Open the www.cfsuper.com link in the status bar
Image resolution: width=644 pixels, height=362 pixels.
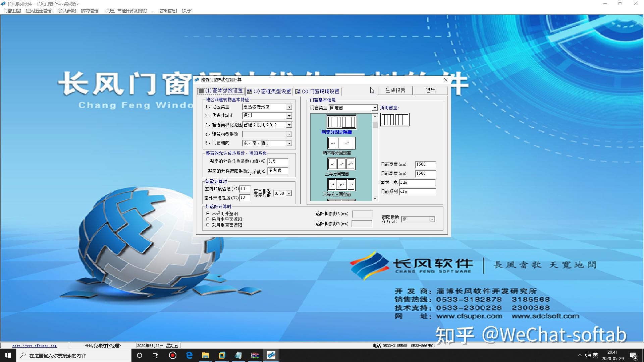coord(34,346)
